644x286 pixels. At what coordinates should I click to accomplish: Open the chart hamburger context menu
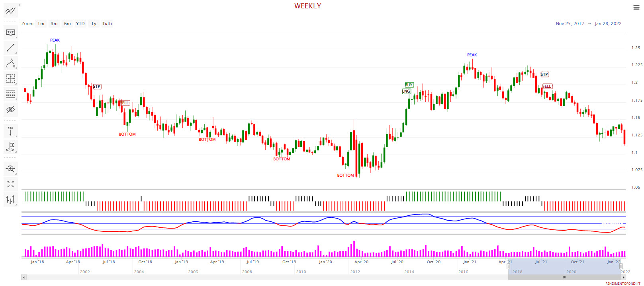coord(636,7)
